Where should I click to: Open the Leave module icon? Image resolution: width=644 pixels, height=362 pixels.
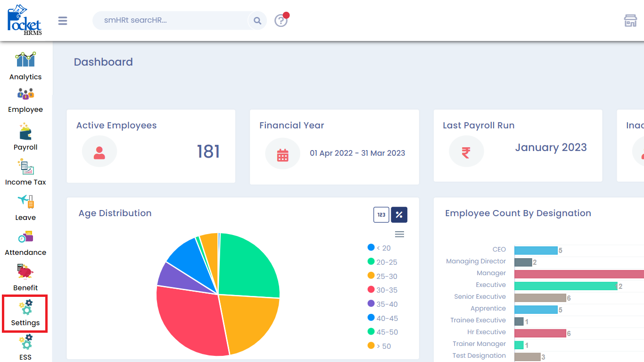tap(25, 202)
